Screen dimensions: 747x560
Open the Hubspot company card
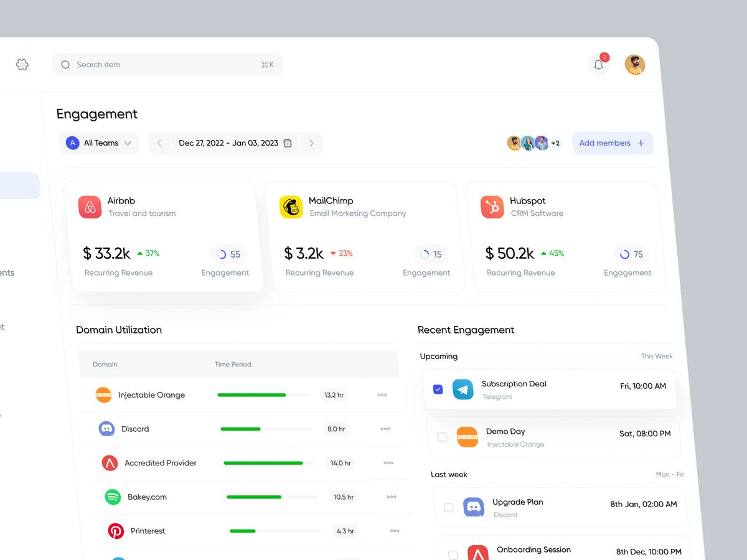pyautogui.click(x=566, y=237)
